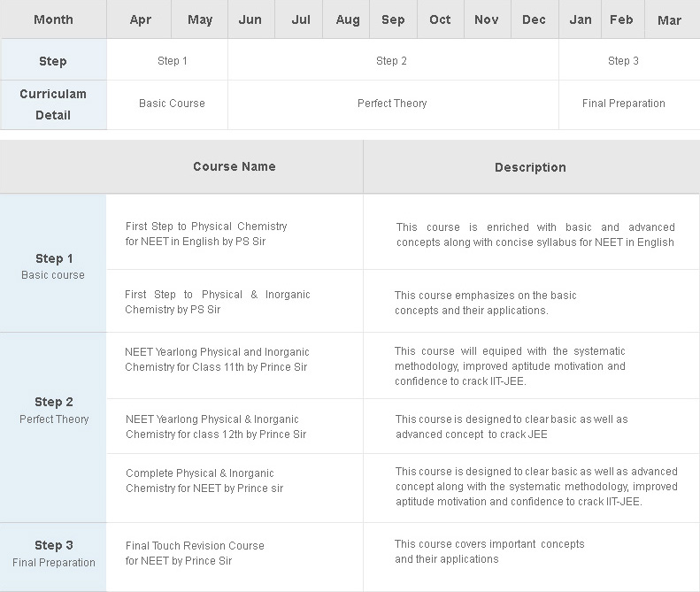Open Final Touch Revision Course for NEET
700x592 pixels.
click(195, 553)
